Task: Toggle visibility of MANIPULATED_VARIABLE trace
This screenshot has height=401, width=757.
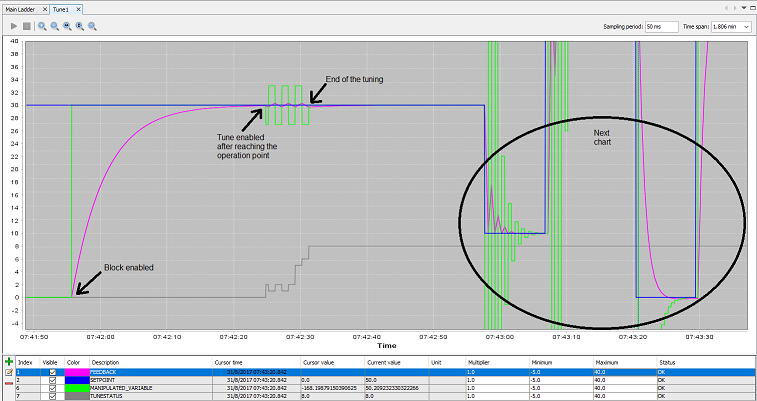Action: [53, 388]
